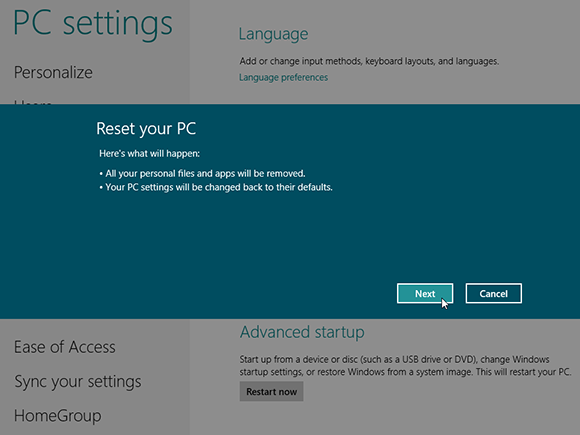Viewport: 580px width, 435px height.
Task: Click 'Add or change input methods' description
Action: point(369,61)
